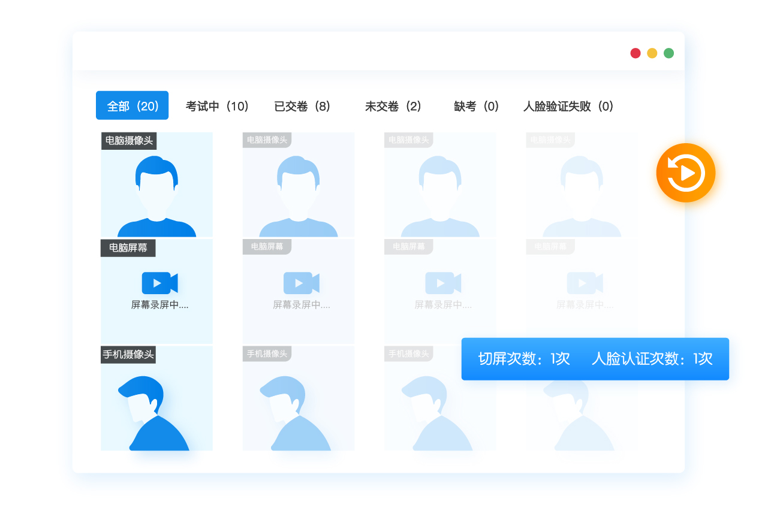Switch to the 考试中（10）tab
The width and height of the screenshot is (768, 532).
[x=217, y=106]
